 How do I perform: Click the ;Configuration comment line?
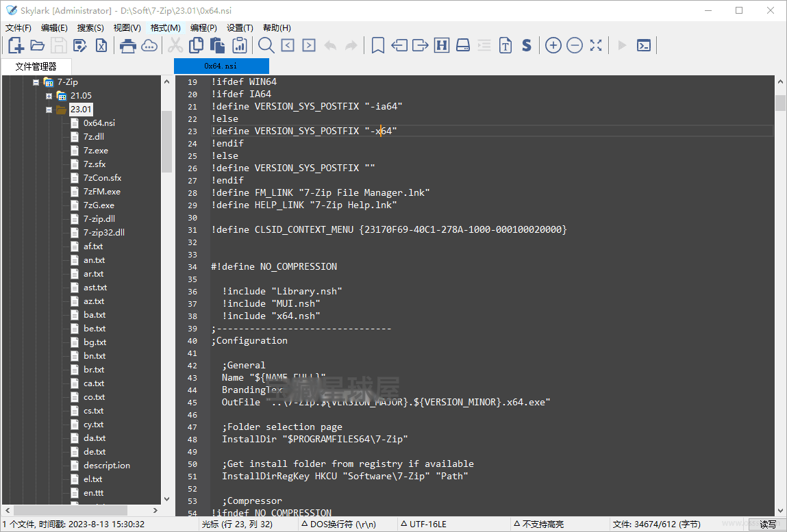click(249, 341)
